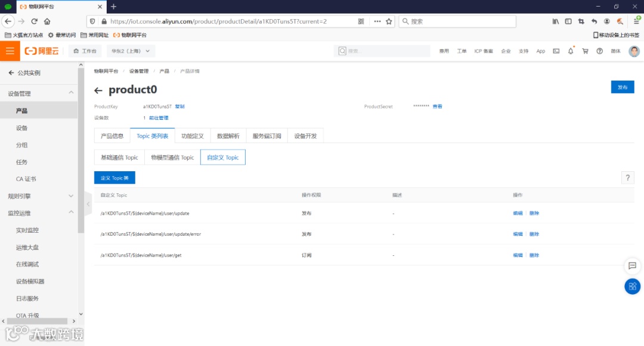This screenshot has width=644, height=346.
Task: Go back using arrow beside product0
Action: click(98, 90)
